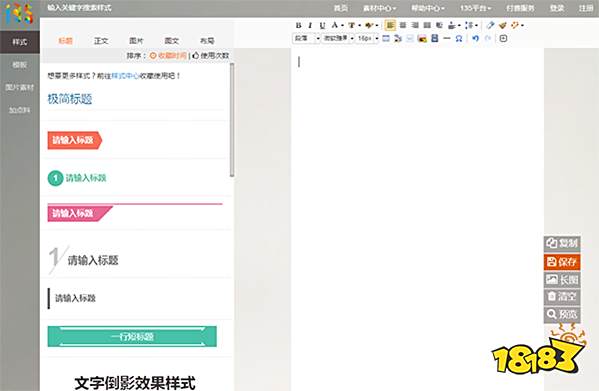599x391 pixels.
Task: Open the paragraph format dropdown
Action: point(306,38)
